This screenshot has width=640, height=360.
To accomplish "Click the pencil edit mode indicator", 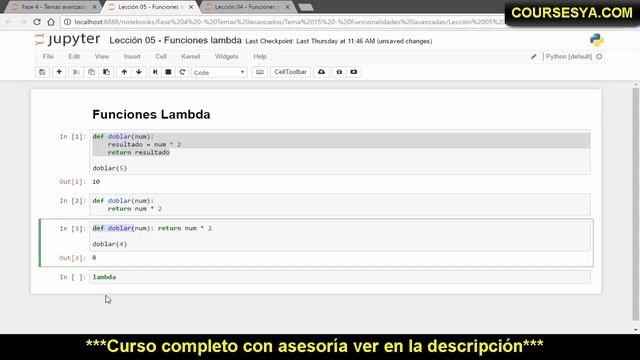I will [x=533, y=57].
